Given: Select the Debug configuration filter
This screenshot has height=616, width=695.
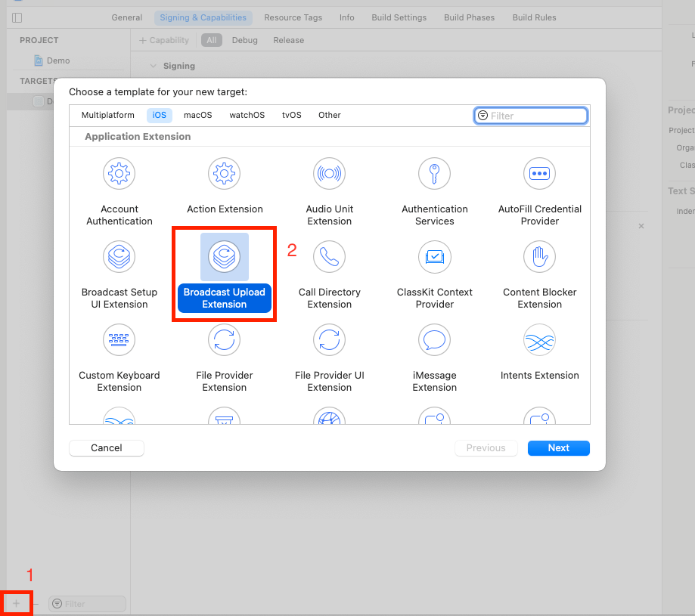Looking at the screenshot, I should coord(245,40).
